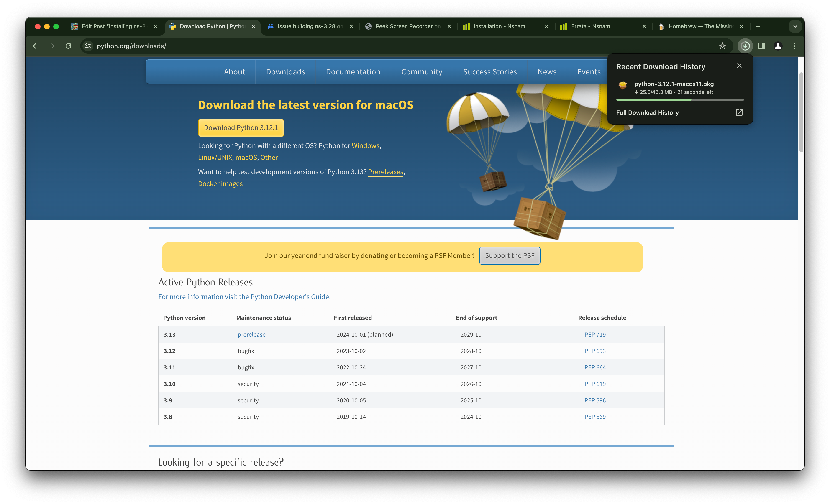Open PEP 619 release schedule
This screenshot has width=830, height=504.
pos(595,384)
